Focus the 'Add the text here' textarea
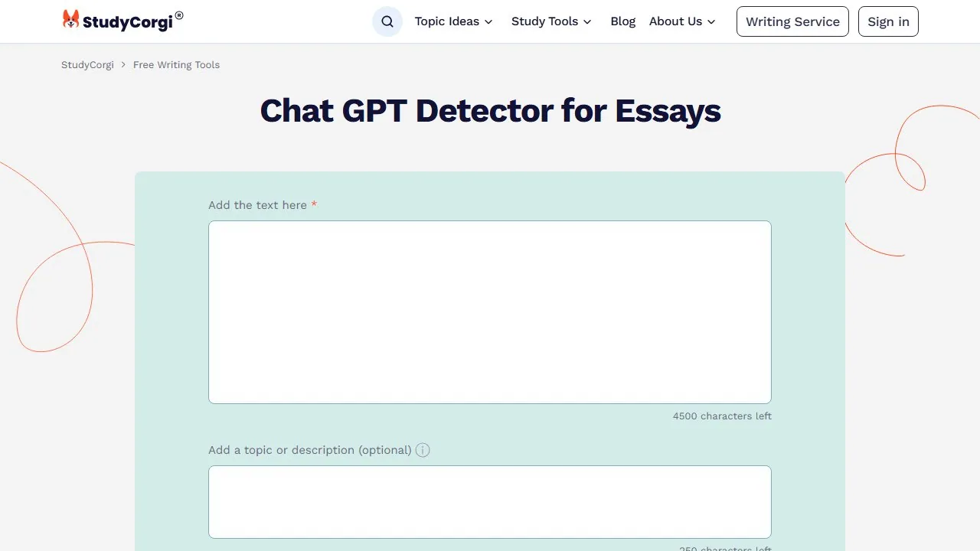This screenshot has height=551, width=980. 490,312
